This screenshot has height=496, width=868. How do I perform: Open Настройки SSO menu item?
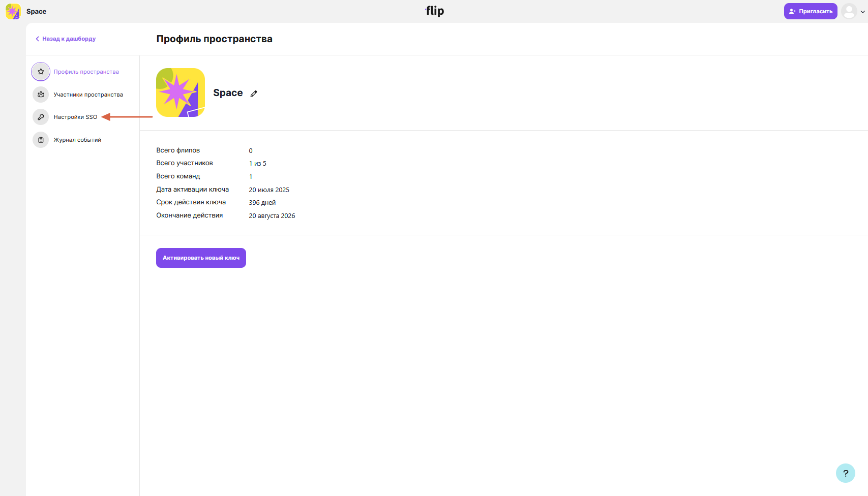tap(75, 117)
